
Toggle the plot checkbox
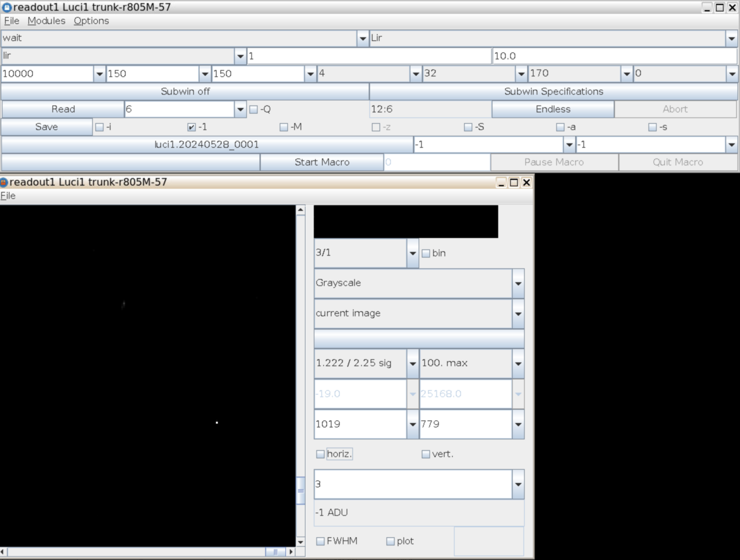[391, 541]
